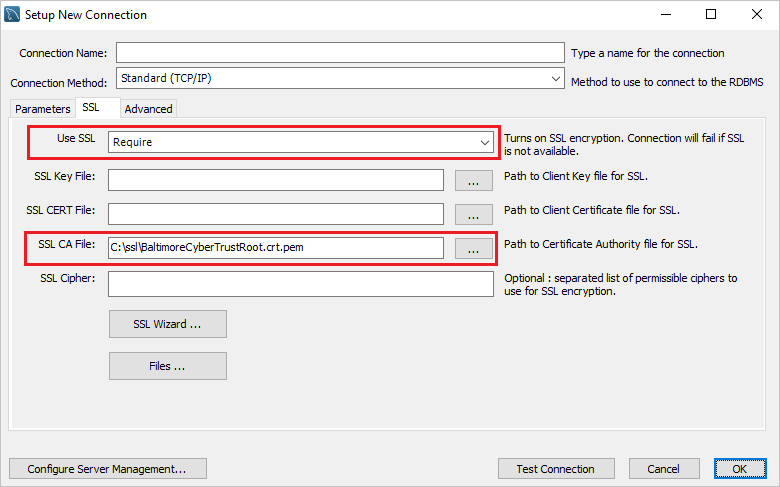Click the SSL CERT File text field
Screen dimensions: 780x487
tap(276, 214)
